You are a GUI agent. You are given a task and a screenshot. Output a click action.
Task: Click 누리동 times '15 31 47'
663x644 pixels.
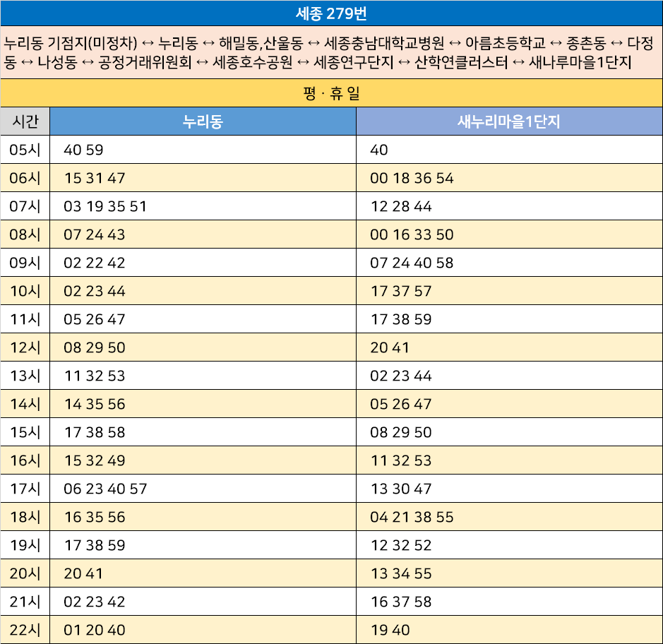pyautogui.click(x=95, y=178)
